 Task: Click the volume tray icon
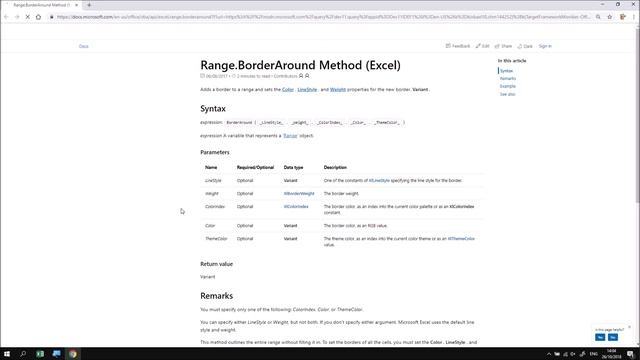(573, 354)
